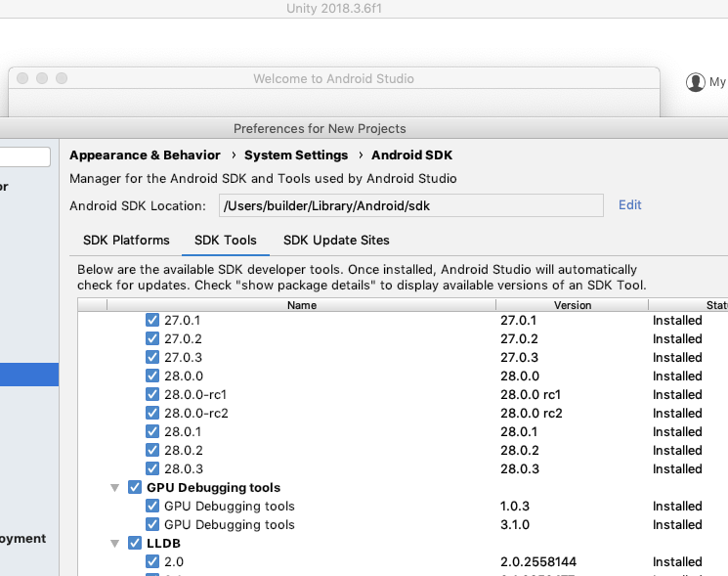Click the 28.0.3 row label
This screenshot has width=728, height=576.
184,468
